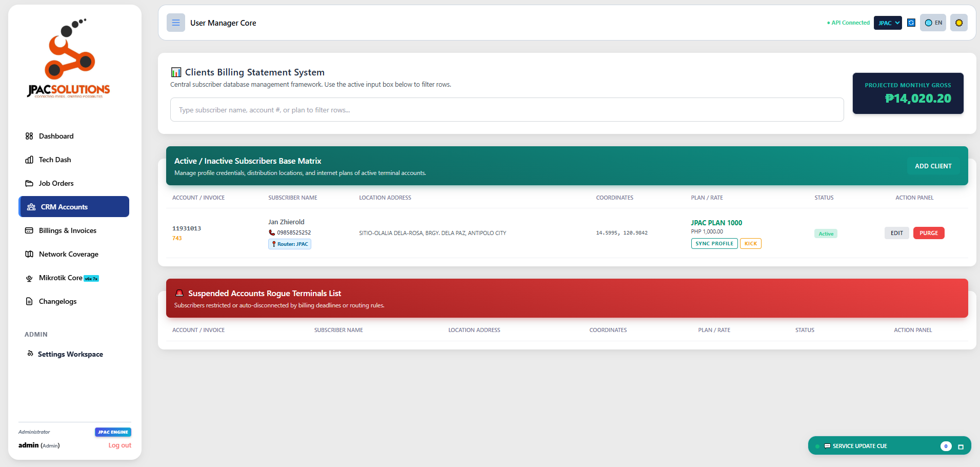Switch theme with the sun button
Image resolution: width=980 pixels, height=467 pixels.
click(959, 23)
